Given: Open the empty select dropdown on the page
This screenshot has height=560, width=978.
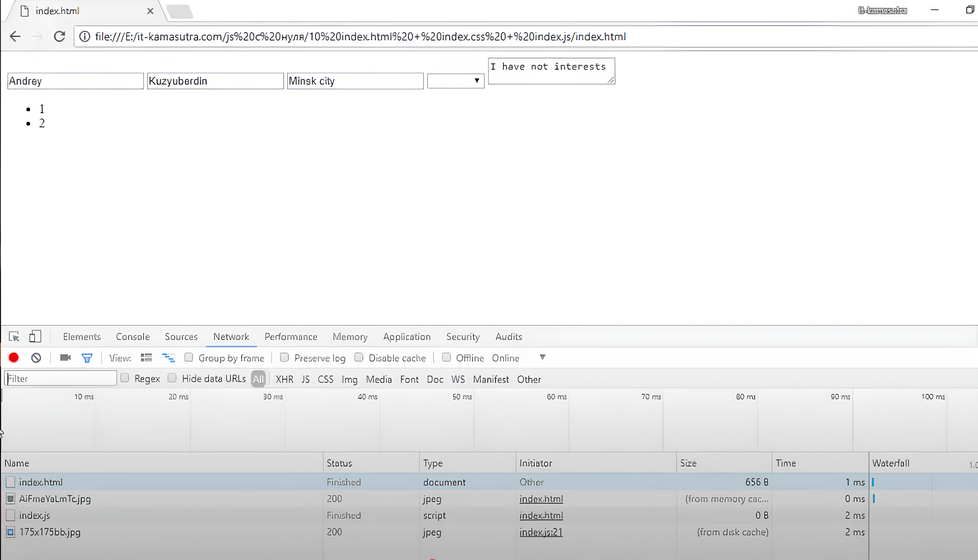Looking at the screenshot, I should coord(456,81).
